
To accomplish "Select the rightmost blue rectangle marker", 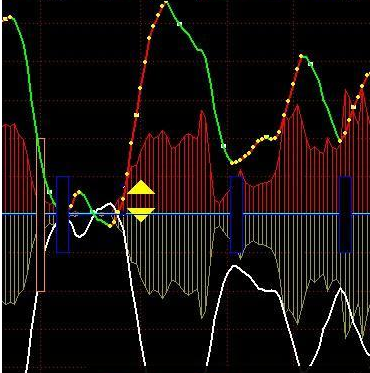I will (345, 214).
